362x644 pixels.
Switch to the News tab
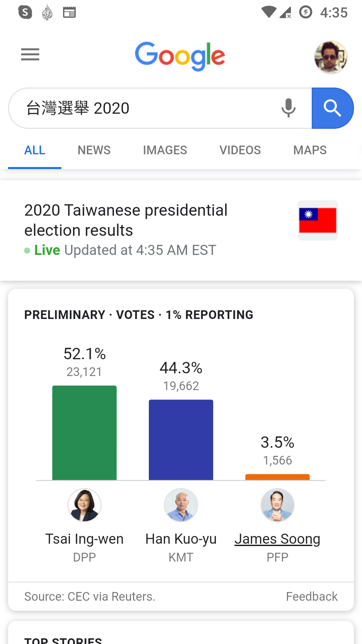click(x=94, y=150)
